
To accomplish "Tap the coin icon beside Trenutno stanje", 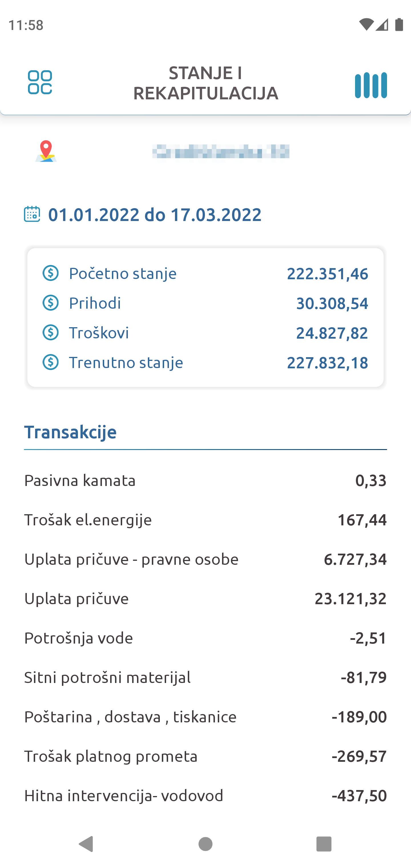I will [51, 362].
